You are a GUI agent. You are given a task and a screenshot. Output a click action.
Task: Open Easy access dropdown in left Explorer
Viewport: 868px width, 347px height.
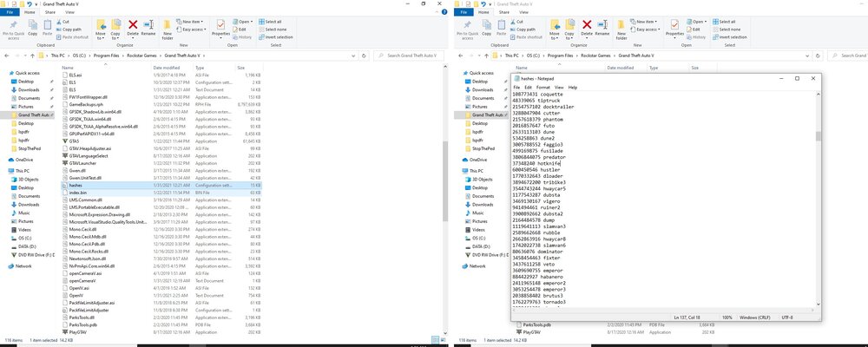(192, 29)
